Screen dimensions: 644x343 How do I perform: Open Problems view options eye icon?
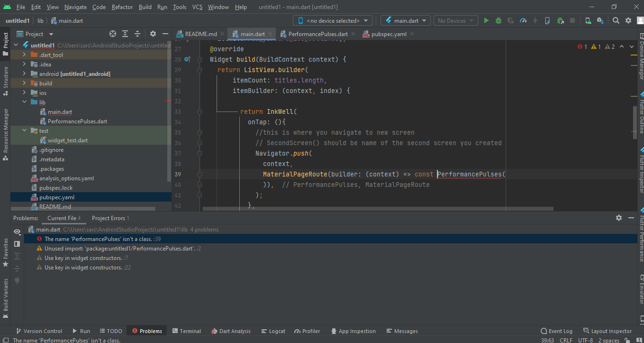coord(17,232)
